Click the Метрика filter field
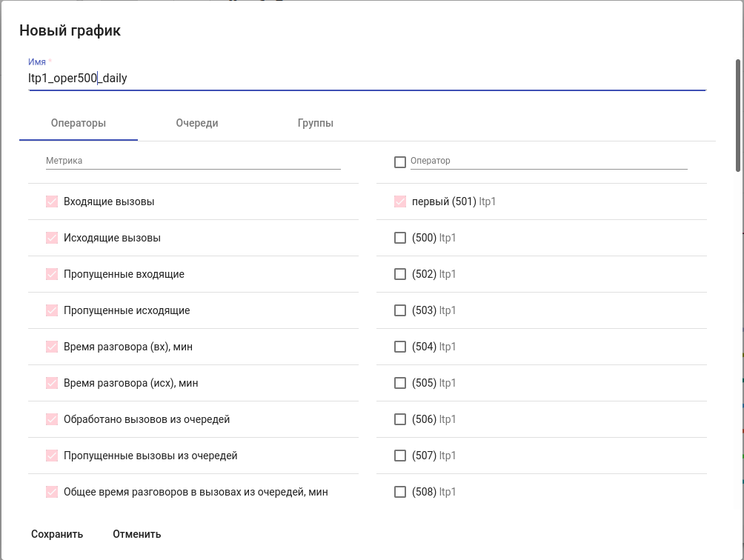Viewport: 744px width, 560px height. (193, 161)
